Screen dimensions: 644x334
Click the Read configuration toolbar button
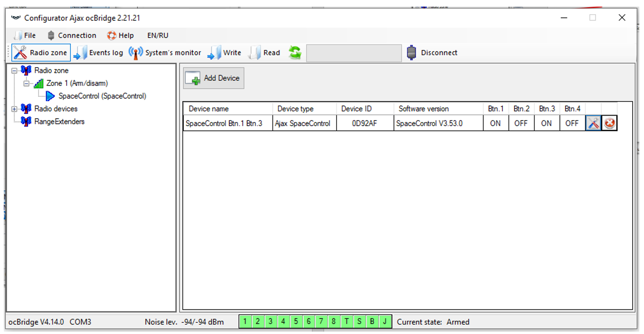coord(264,52)
